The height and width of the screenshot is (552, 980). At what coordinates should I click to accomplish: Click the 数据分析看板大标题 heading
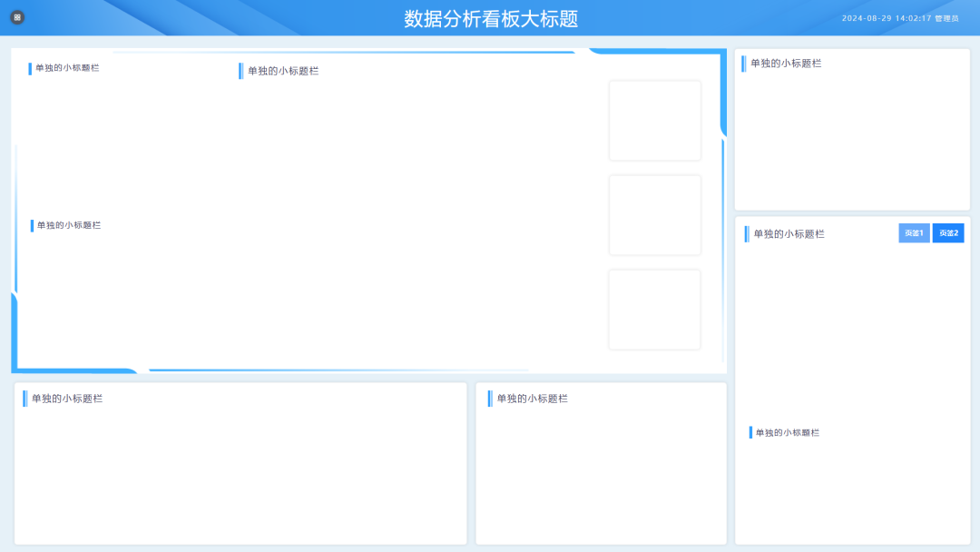coord(491,19)
